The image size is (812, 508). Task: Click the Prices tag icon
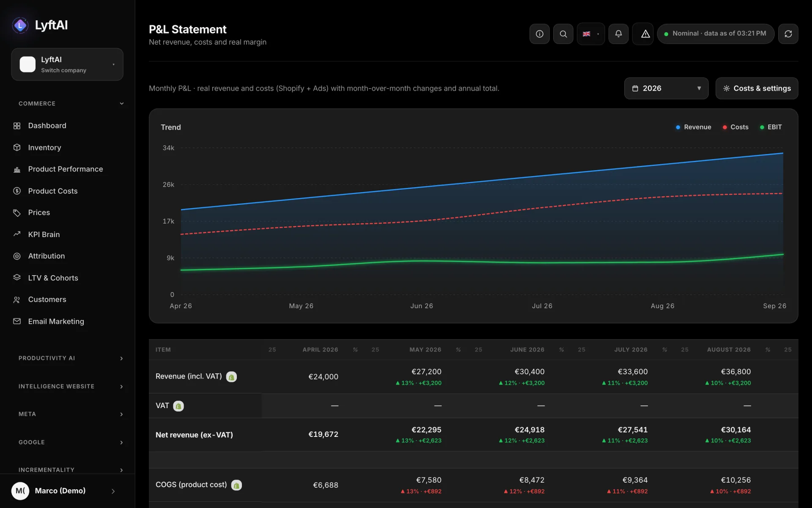point(17,213)
